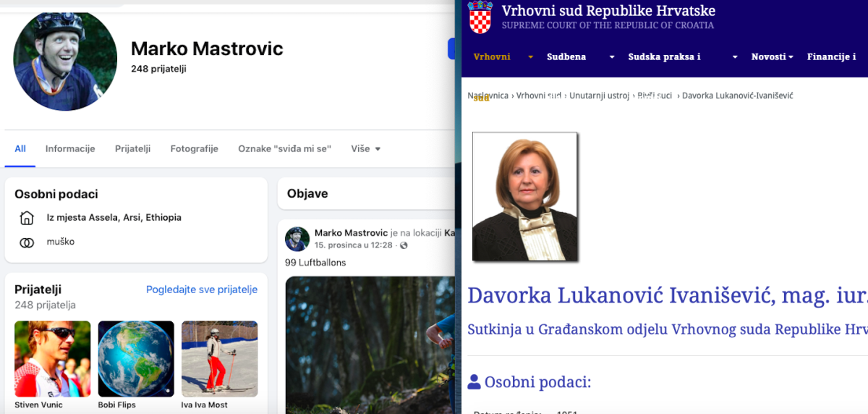The image size is (868, 414).
Task: Open the Novosti dropdown menu
Action: [x=772, y=57]
